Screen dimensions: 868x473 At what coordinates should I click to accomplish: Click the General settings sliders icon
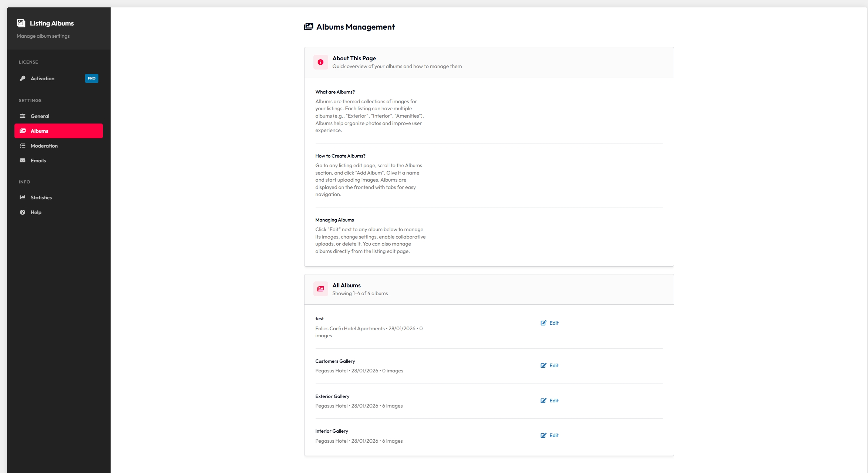coord(22,116)
